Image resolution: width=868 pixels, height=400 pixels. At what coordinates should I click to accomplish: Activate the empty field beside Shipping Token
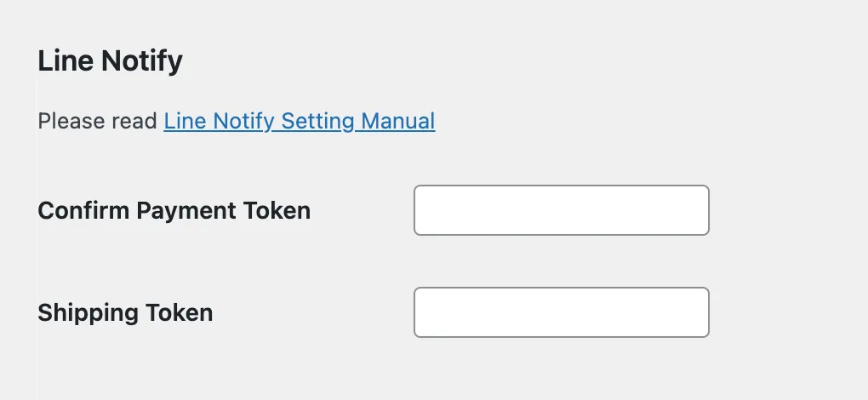tap(561, 312)
